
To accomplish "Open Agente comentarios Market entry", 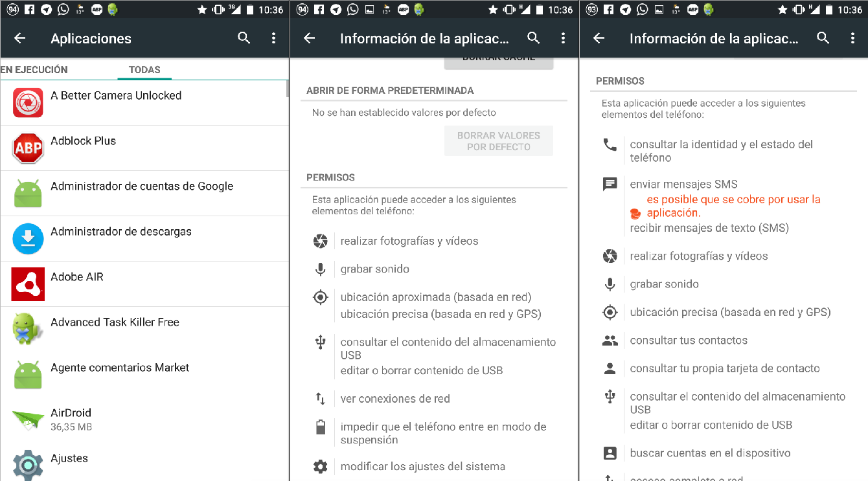I will point(144,375).
